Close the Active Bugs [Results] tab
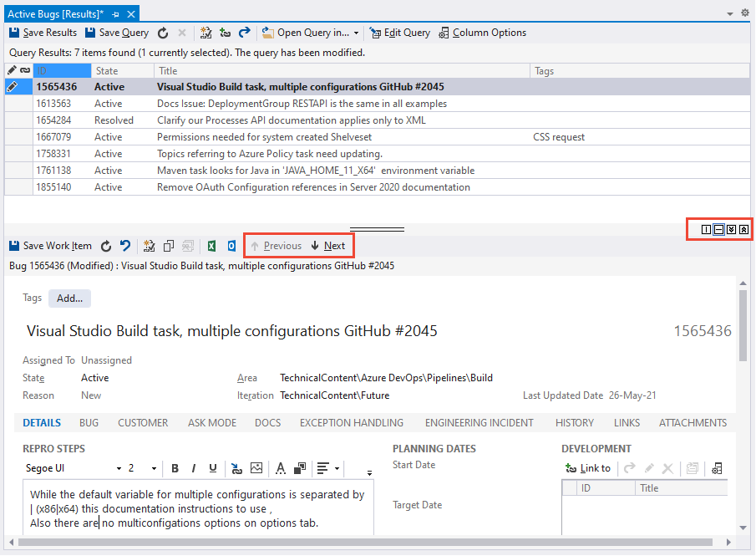The height and width of the screenshot is (556, 756). (x=130, y=14)
